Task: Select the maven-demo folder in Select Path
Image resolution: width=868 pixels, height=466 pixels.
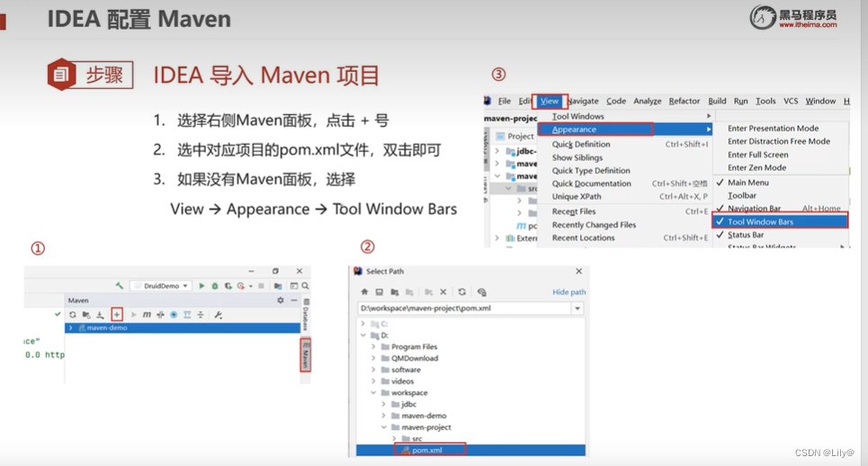Action: (424, 416)
